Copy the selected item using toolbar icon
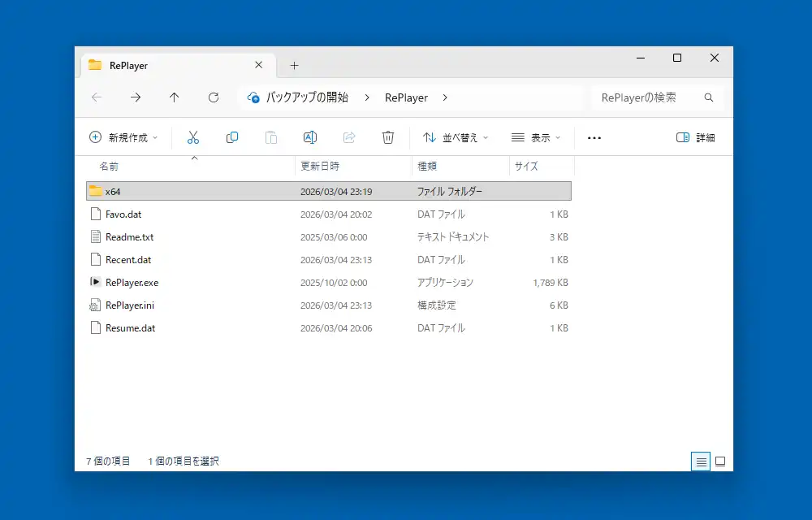Viewport: 812px width, 520px height. click(232, 137)
